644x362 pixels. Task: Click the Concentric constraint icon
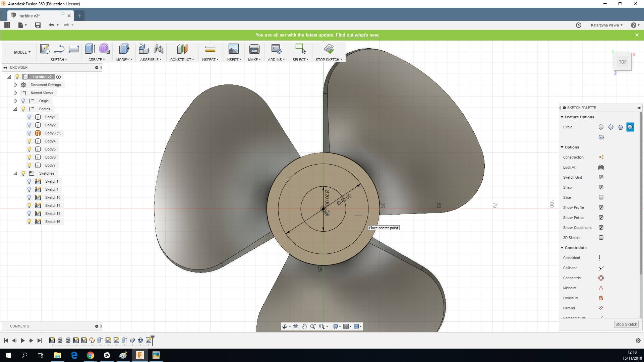pyautogui.click(x=601, y=278)
